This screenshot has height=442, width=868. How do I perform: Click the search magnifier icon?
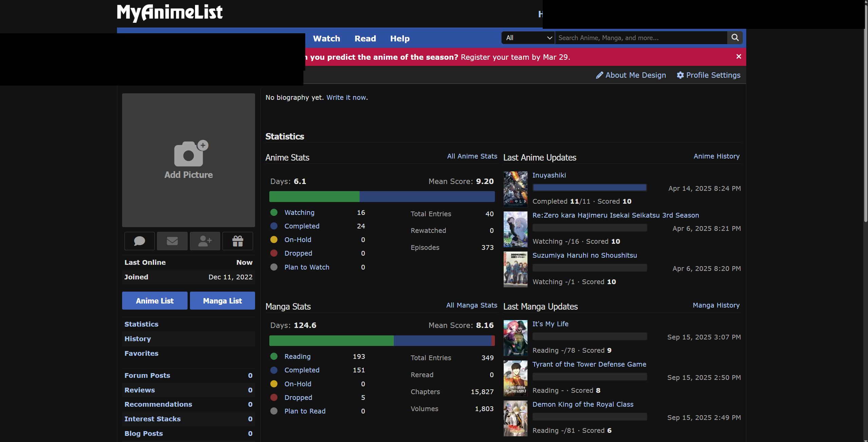pyautogui.click(x=735, y=38)
